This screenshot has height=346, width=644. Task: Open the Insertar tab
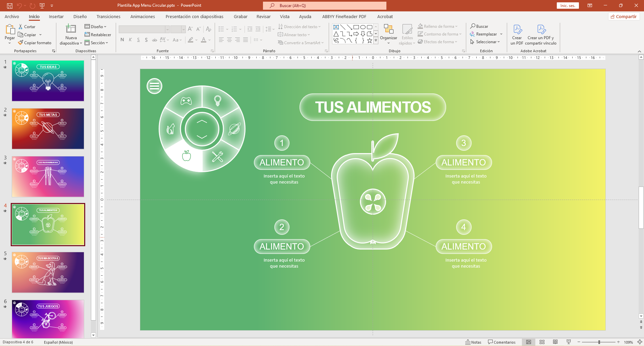(56, 16)
